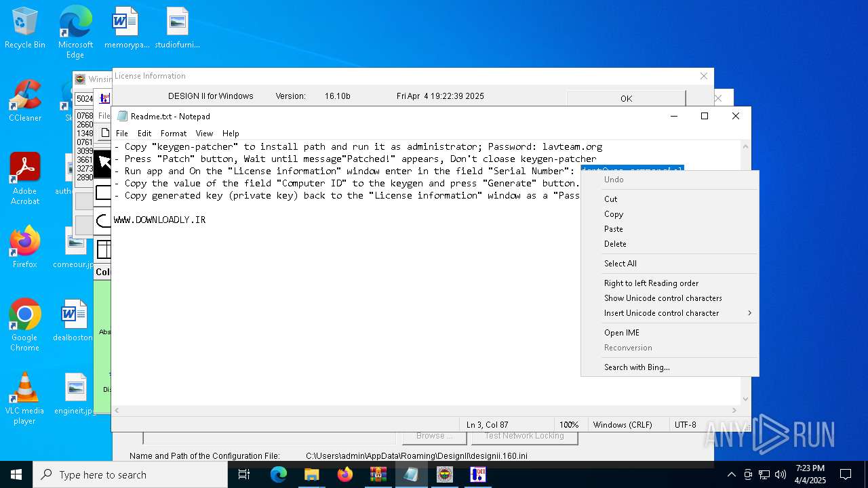The image size is (868, 488).
Task: Open Google Chrome desktop shortcut
Action: [x=25, y=325]
